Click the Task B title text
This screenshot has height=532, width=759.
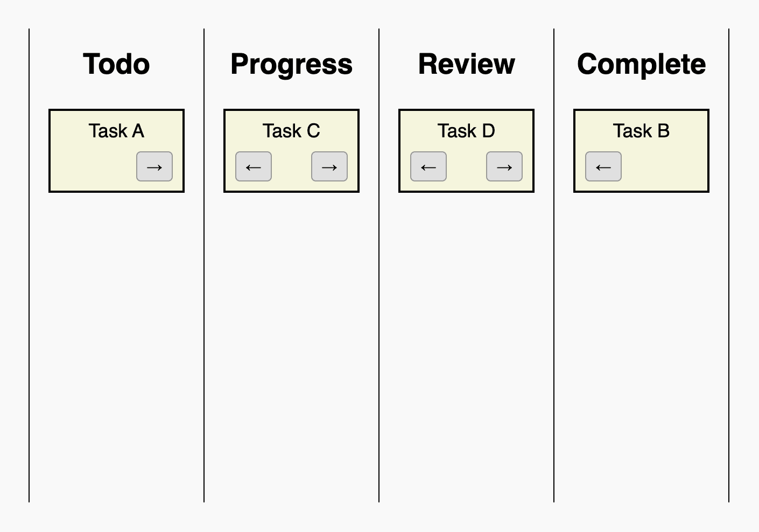(x=641, y=130)
